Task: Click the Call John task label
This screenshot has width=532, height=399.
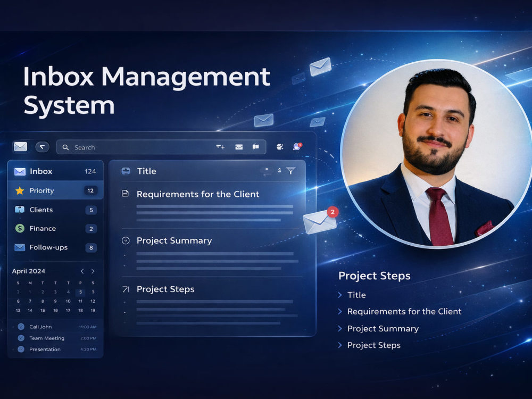Action: point(40,327)
